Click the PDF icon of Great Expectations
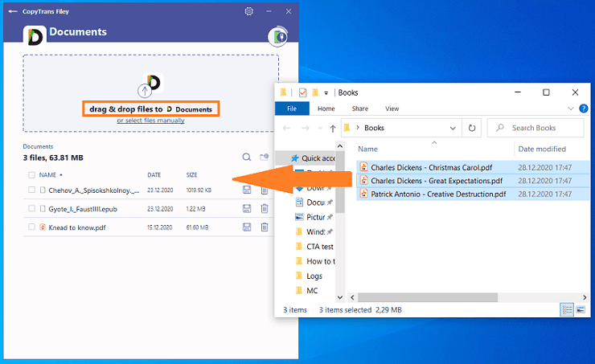The image size is (595, 364). (364, 180)
